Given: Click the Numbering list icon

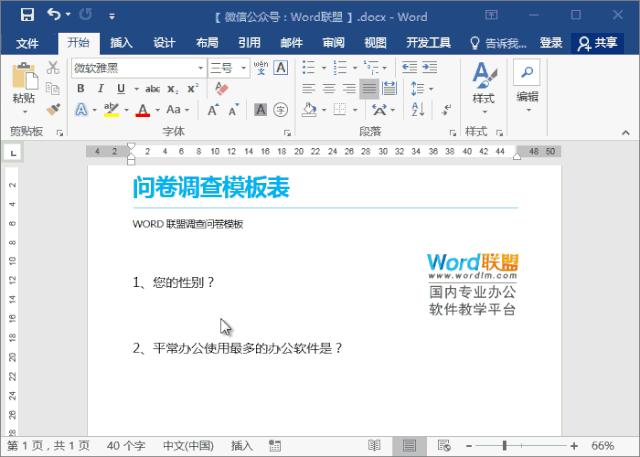Looking at the screenshot, I should click(340, 67).
